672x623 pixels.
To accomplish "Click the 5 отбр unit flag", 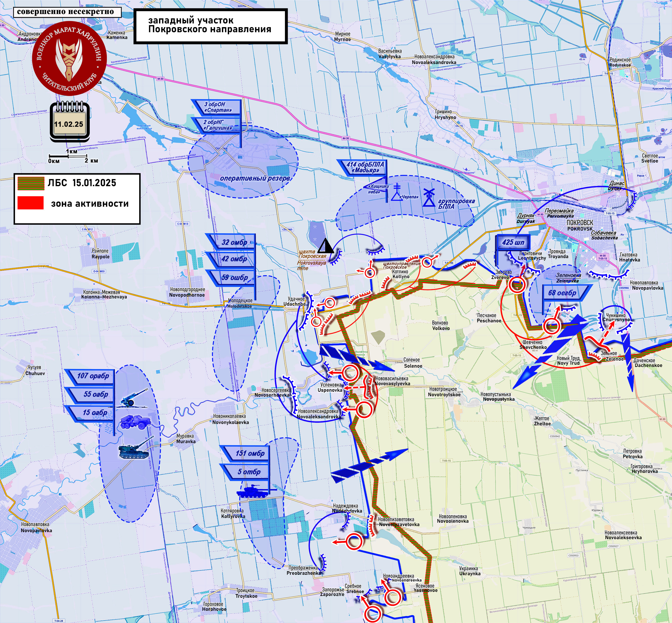I will (245, 472).
